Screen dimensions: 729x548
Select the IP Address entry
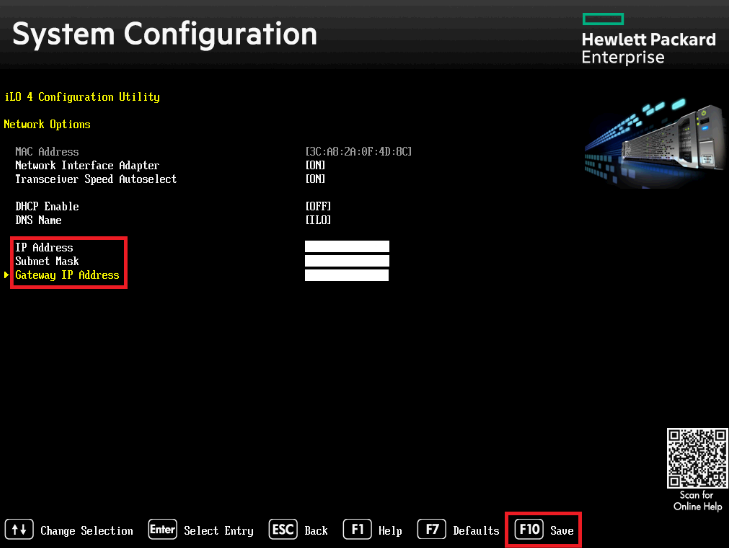pos(44,248)
